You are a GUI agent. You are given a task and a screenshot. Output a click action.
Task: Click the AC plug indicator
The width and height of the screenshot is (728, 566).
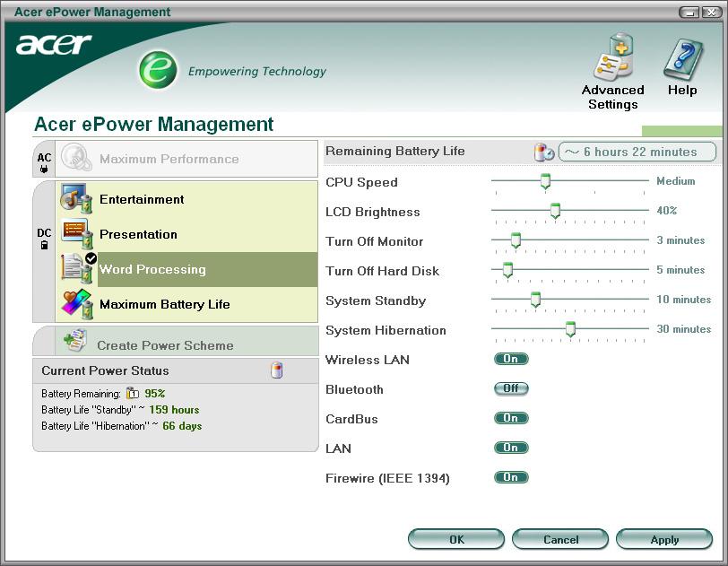(44, 163)
